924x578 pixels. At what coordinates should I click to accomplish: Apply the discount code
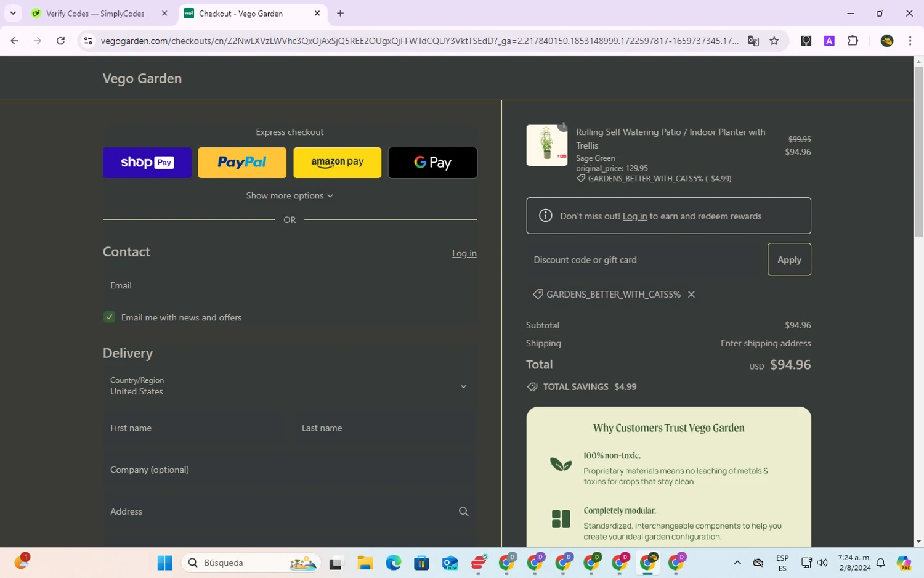[789, 259]
